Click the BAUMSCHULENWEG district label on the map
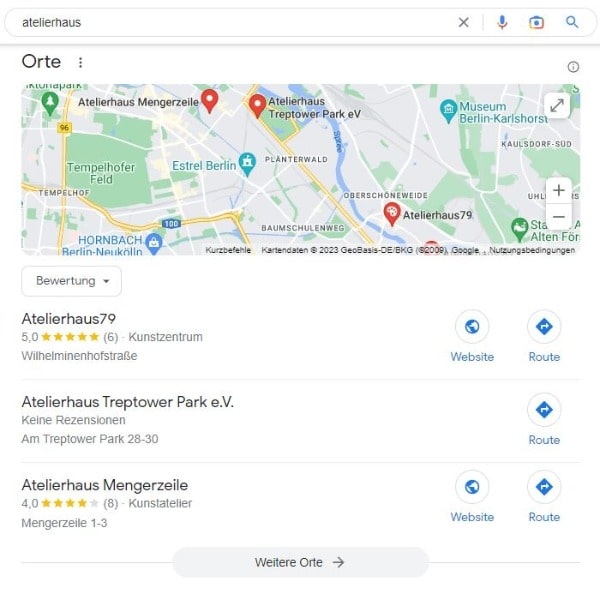Screen dimensions: 600x600 point(303,228)
